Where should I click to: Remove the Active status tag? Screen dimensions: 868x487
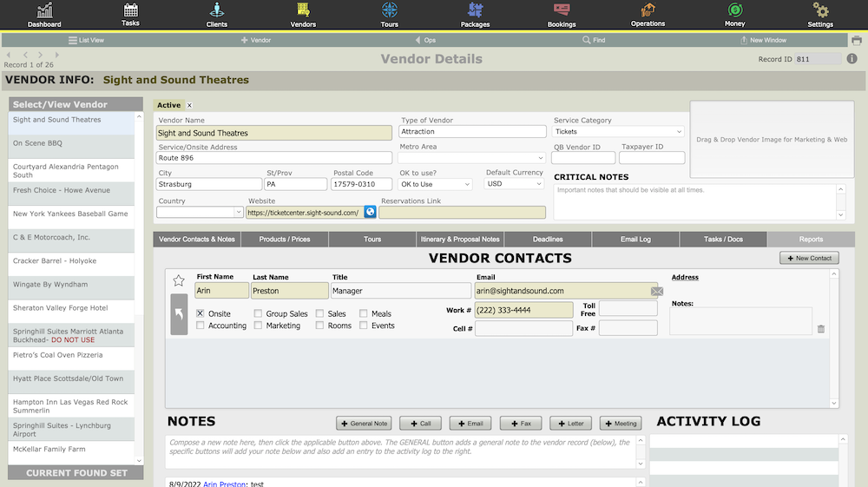189,105
